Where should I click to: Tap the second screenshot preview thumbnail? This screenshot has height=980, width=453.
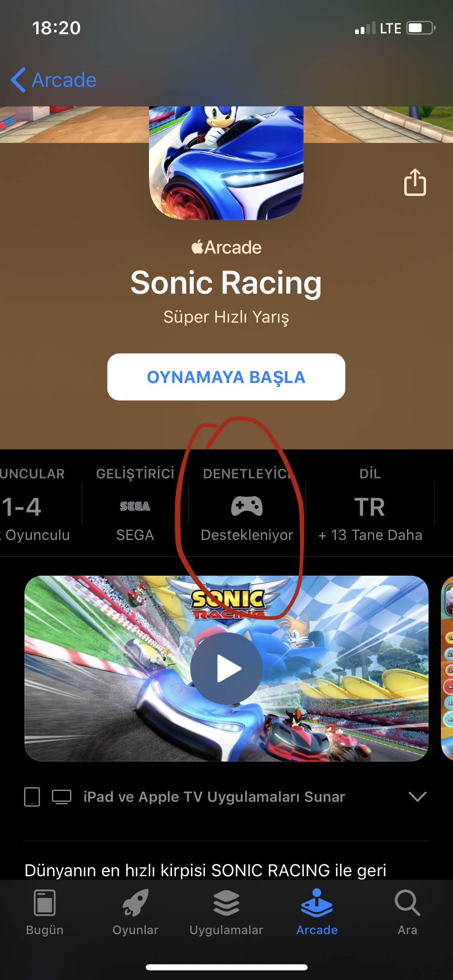click(x=447, y=668)
